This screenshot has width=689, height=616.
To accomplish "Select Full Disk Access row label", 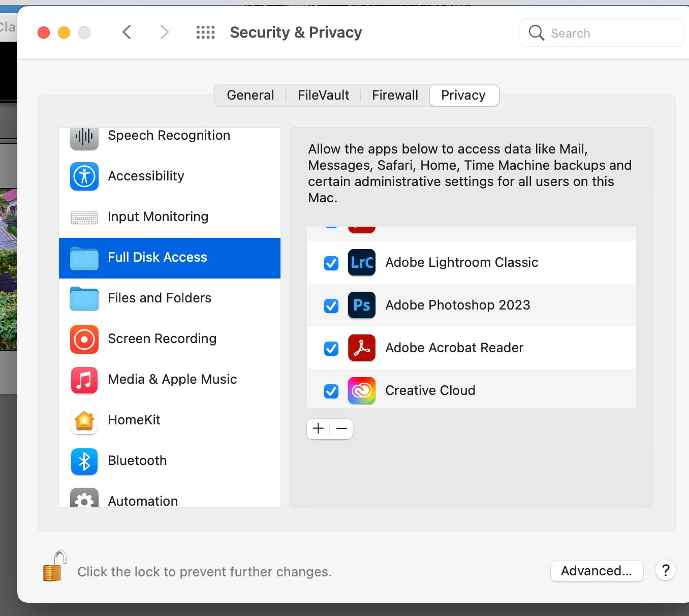I will pyautogui.click(x=158, y=257).
